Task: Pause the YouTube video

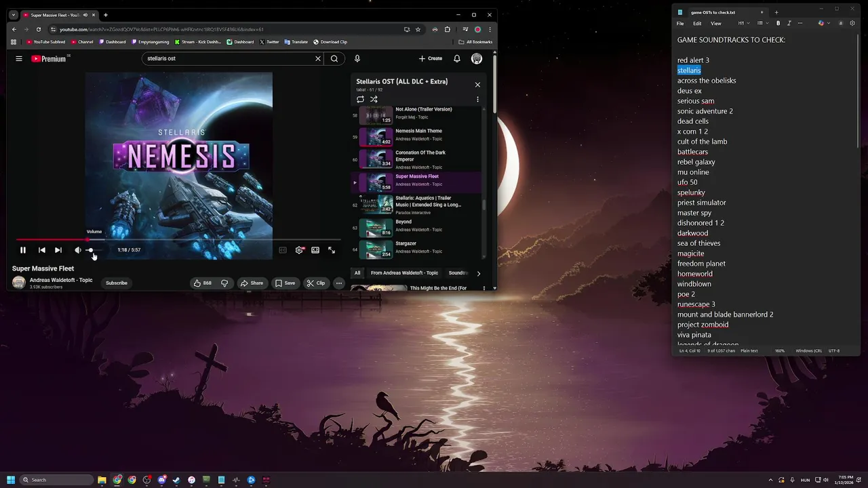Action: click(x=23, y=250)
